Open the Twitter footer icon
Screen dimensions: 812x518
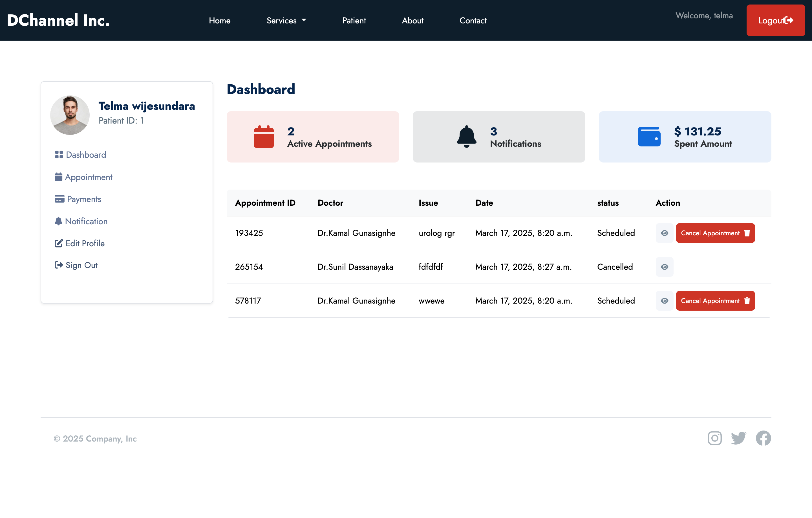(x=738, y=438)
